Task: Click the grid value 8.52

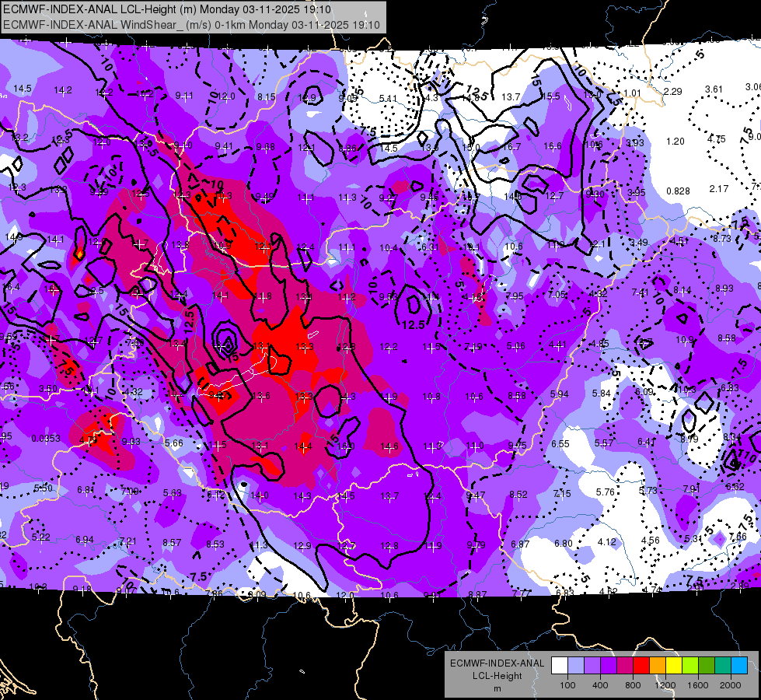Action: point(518,495)
